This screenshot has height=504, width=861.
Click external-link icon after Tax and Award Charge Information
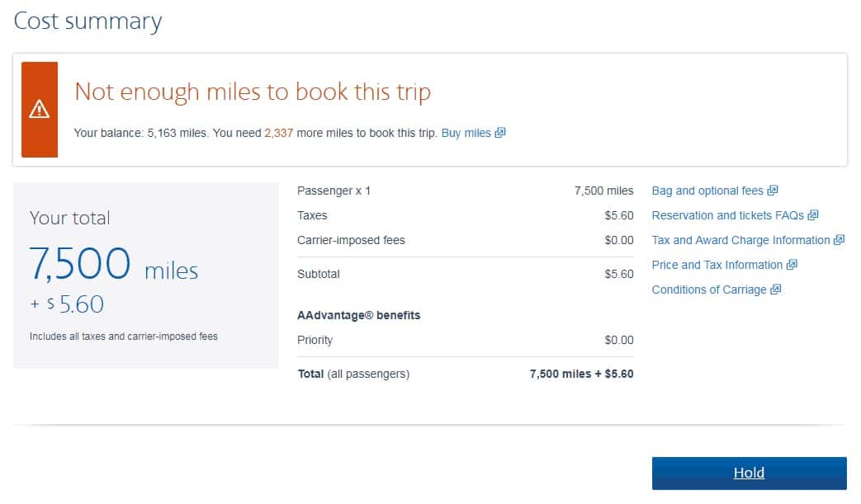[x=839, y=240]
